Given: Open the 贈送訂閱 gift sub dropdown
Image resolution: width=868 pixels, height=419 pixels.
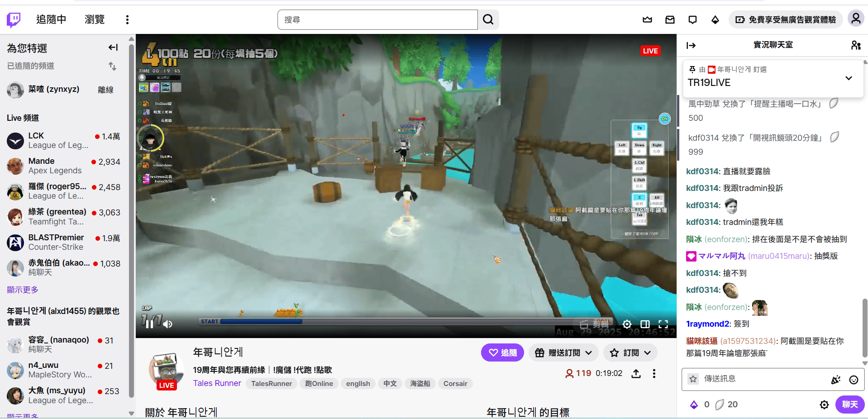Looking at the screenshot, I should point(563,352).
